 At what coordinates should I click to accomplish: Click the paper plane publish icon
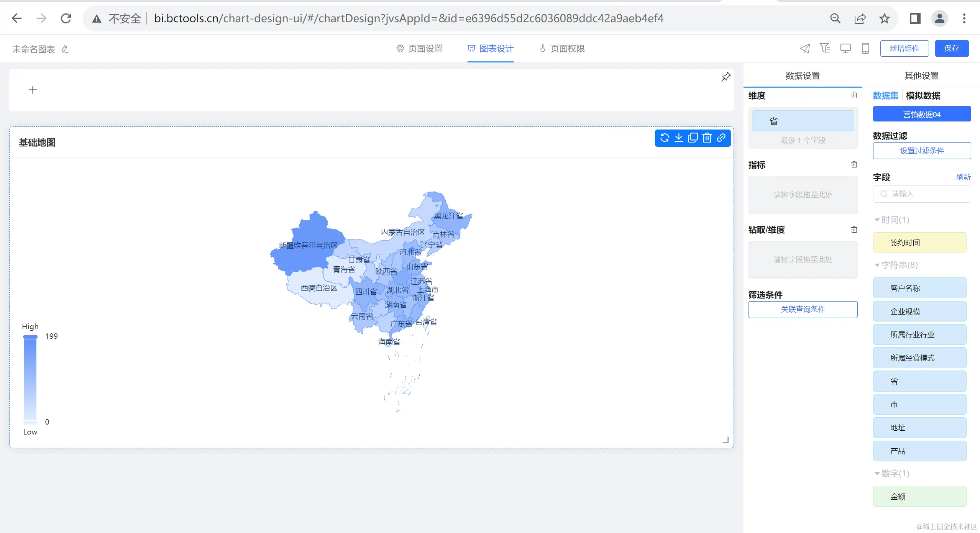805,49
